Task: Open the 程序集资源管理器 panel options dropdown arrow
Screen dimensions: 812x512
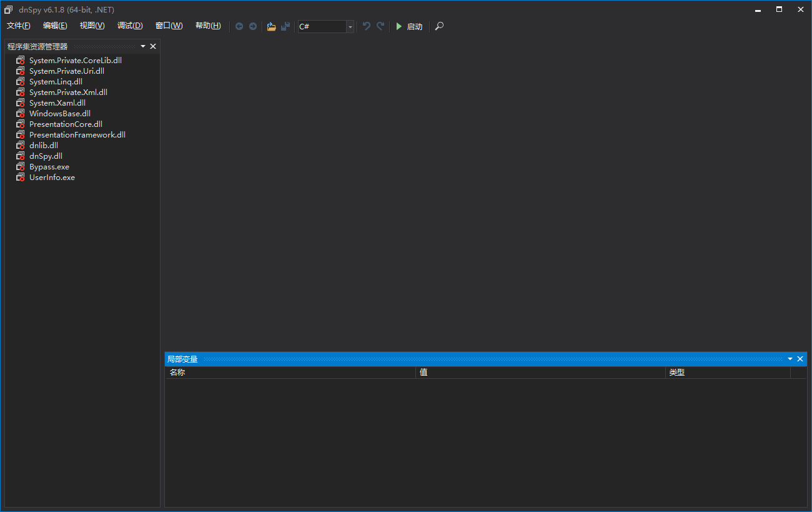Action: click(x=143, y=46)
